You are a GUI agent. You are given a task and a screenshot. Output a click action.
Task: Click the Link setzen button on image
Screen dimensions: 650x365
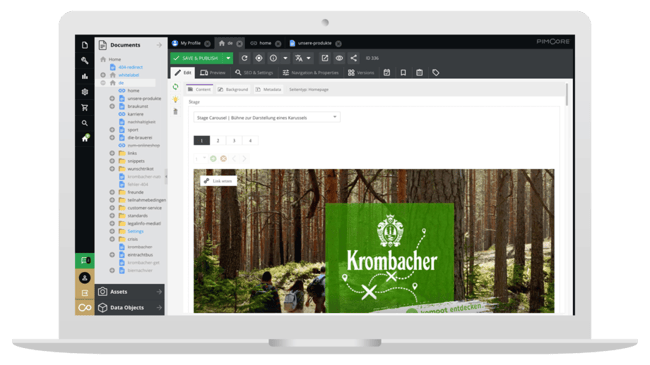tap(218, 181)
